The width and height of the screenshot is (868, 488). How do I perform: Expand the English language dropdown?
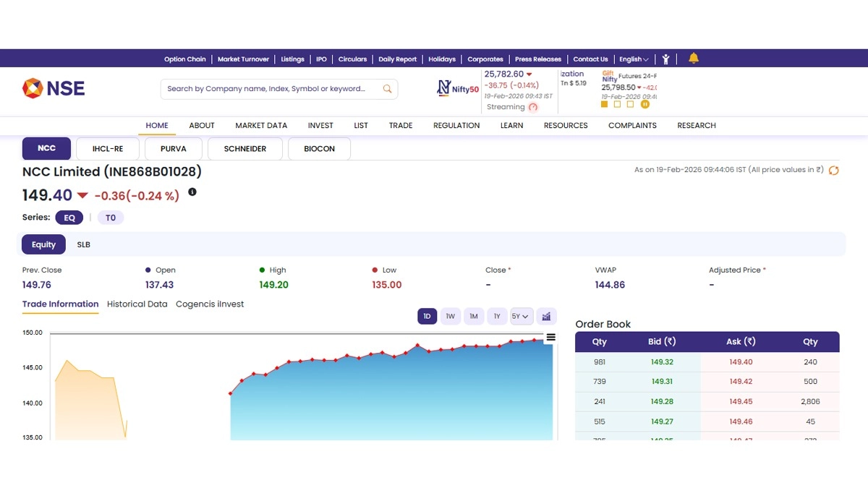[x=634, y=59]
